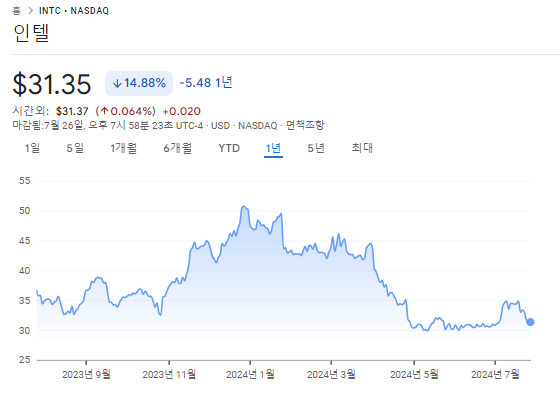Select the INTC • NASDAQ breadcrumb

(x=74, y=11)
